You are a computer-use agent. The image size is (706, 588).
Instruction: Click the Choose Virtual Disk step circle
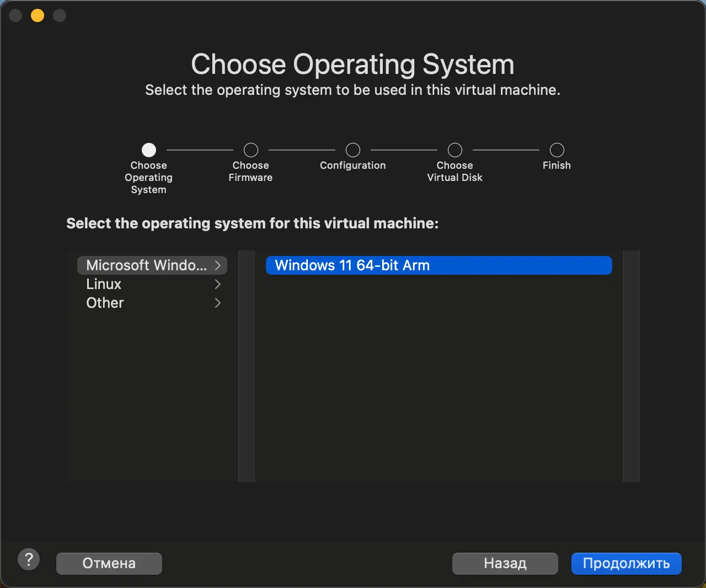pyautogui.click(x=455, y=150)
